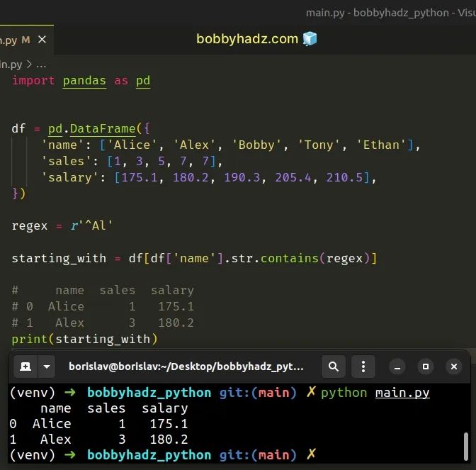This screenshot has height=470, width=476.
Task: Click the 'Alice' string in name list
Action: 132,145
